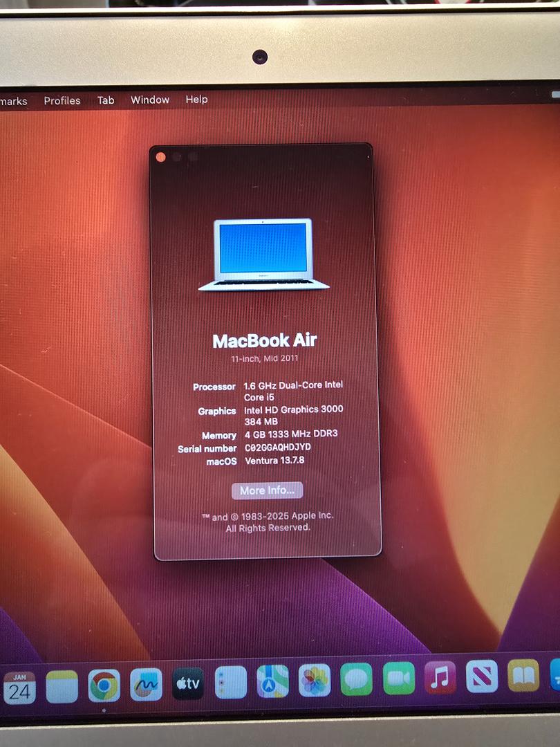This screenshot has width=560, height=747.
Task: Click the More Info... button
Action: point(267,490)
